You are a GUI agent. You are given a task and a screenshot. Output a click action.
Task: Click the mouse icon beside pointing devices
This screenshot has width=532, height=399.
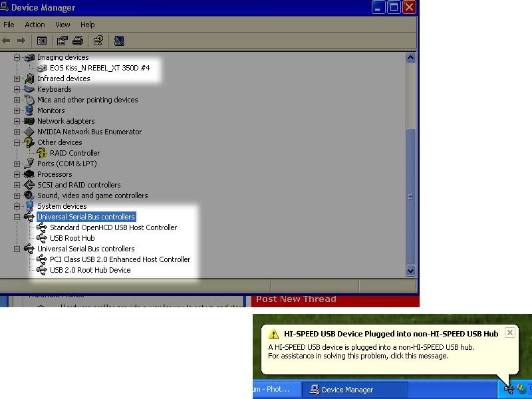click(x=29, y=100)
